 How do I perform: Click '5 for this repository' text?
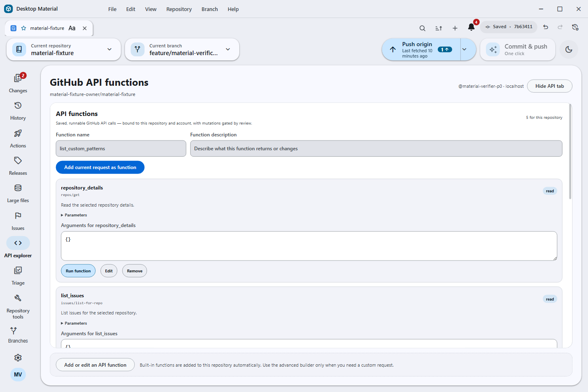coord(544,118)
